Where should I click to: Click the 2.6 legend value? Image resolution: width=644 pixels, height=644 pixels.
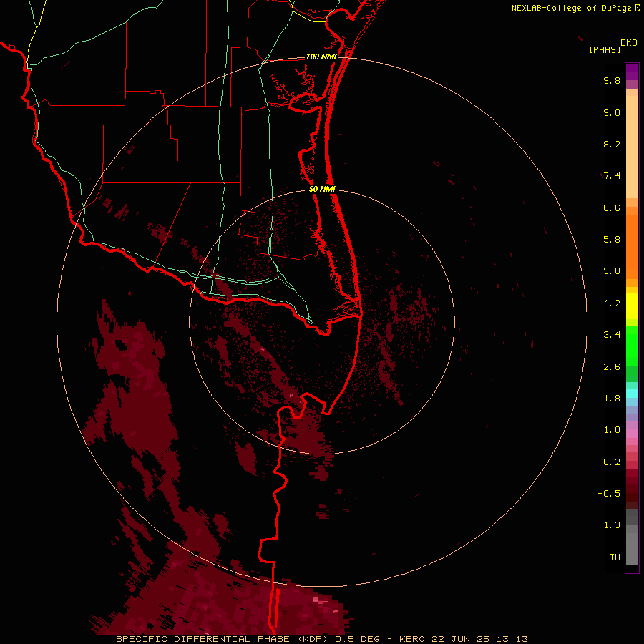612,367
